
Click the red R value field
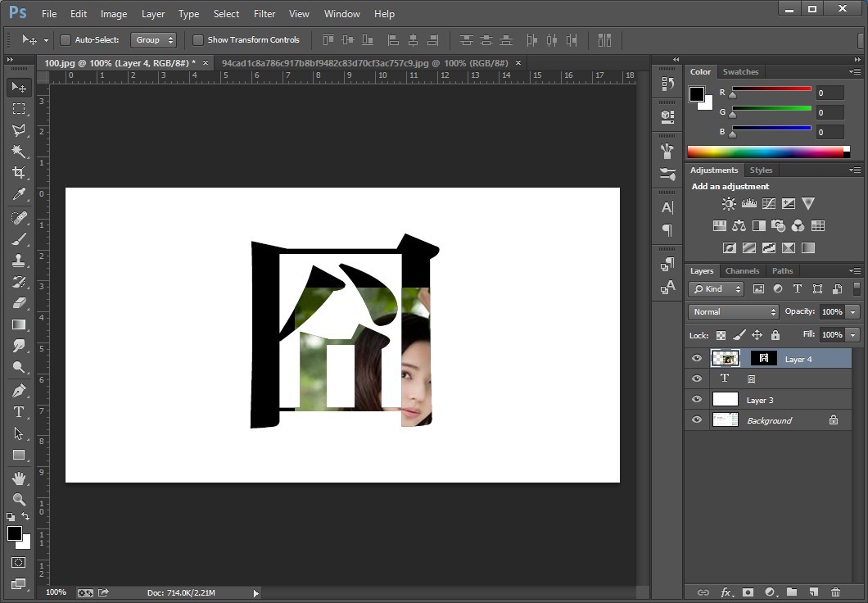829,93
